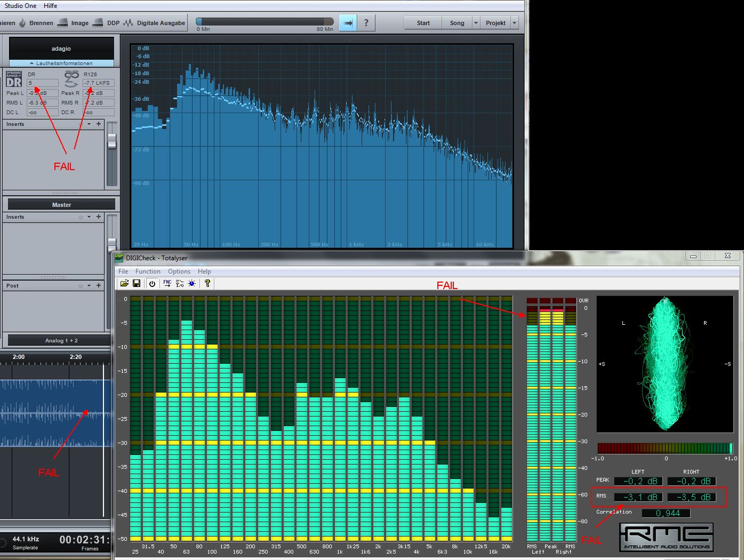
Task: Click DDP export button
Action: click(106, 23)
